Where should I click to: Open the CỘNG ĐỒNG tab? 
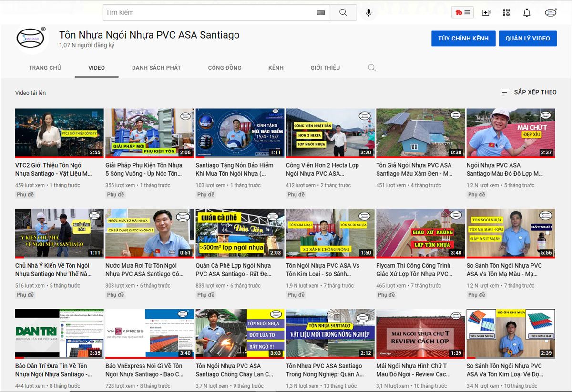tap(225, 68)
